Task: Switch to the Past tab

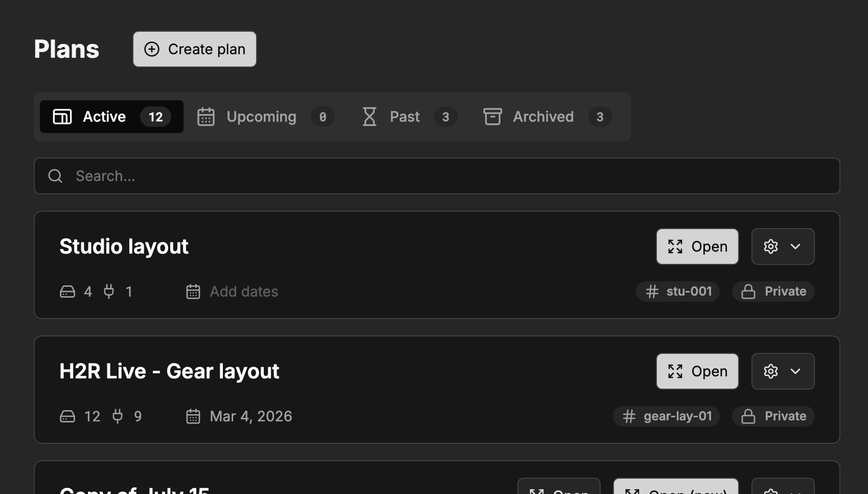Action: coord(404,117)
